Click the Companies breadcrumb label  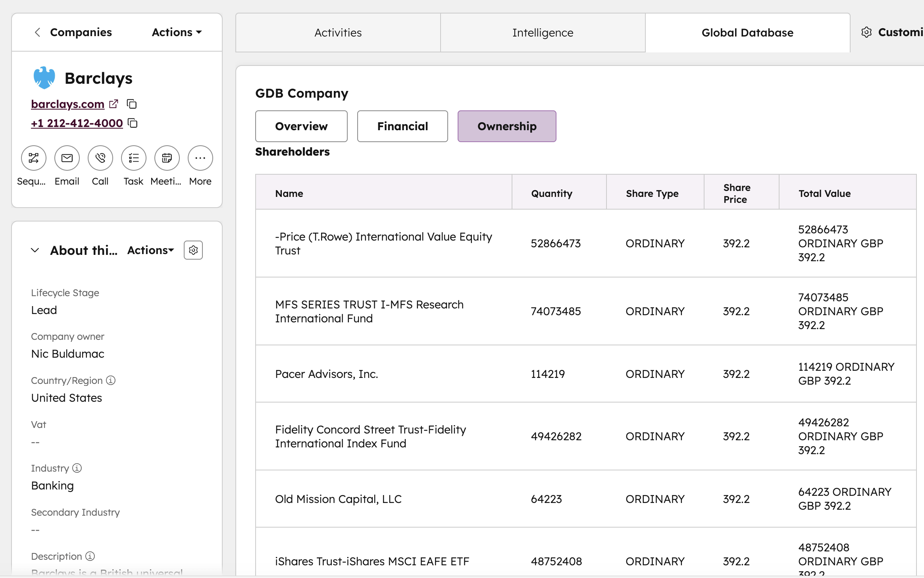coord(81,32)
